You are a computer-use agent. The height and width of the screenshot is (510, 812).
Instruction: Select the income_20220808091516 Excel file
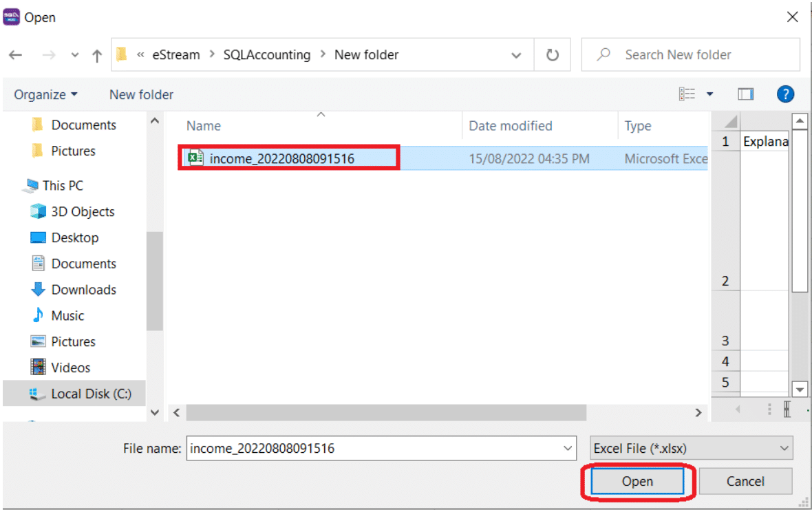tap(281, 159)
